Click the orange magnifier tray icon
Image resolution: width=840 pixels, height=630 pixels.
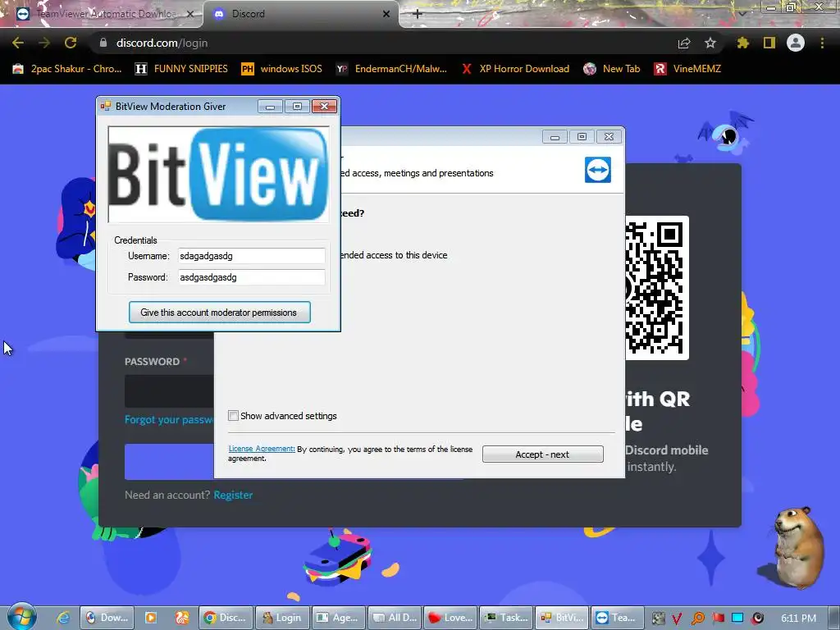click(x=697, y=619)
